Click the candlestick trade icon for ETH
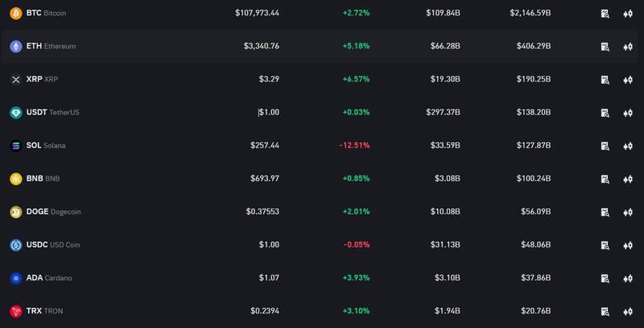This screenshot has height=328, width=644. (627, 47)
